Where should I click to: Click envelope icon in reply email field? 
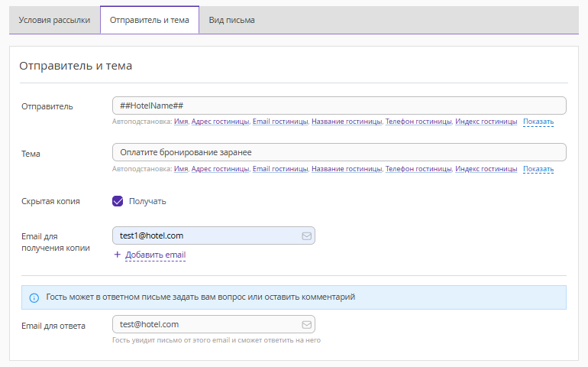click(306, 324)
